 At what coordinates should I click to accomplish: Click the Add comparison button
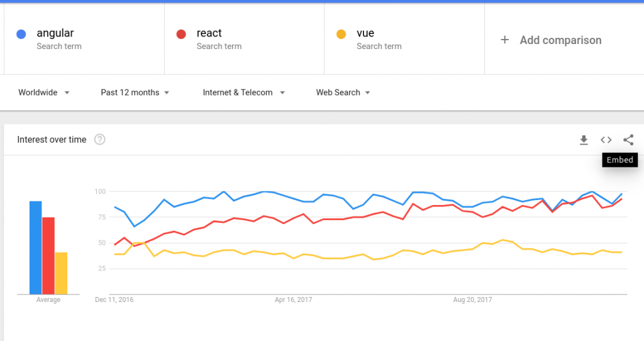click(x=560, y=40)
